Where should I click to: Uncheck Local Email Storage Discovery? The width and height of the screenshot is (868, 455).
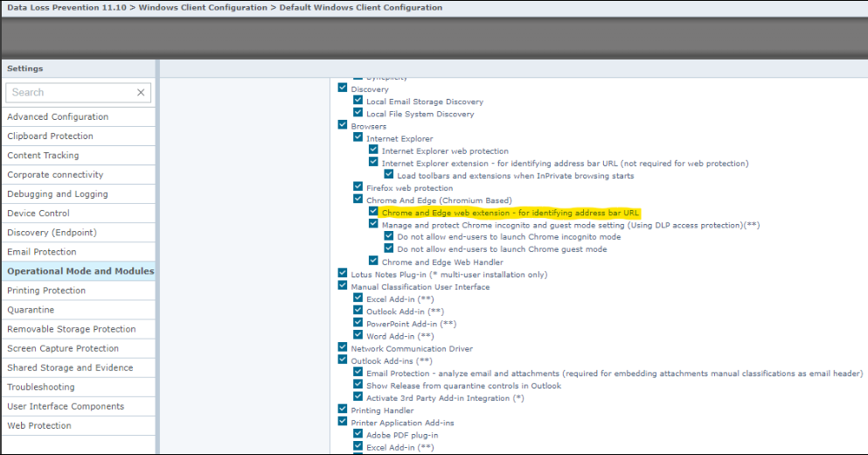tap(358, 101)
